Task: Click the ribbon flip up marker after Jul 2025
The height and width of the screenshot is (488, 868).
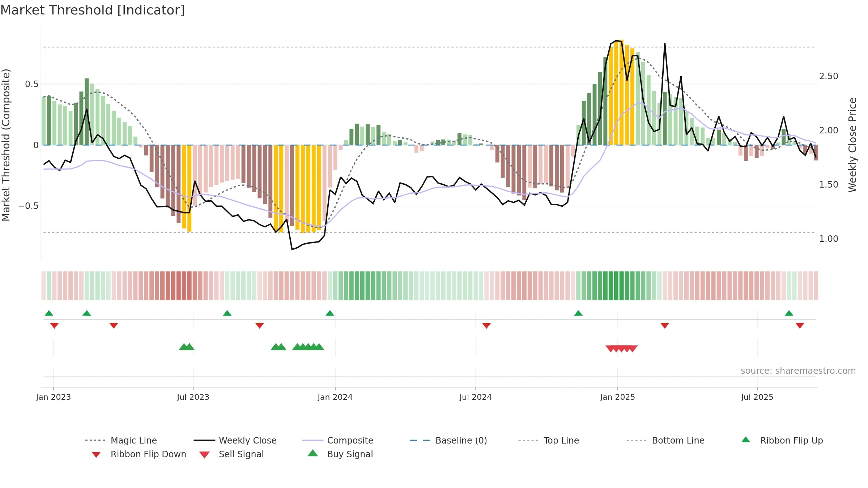Action: [x=789, y=313]
